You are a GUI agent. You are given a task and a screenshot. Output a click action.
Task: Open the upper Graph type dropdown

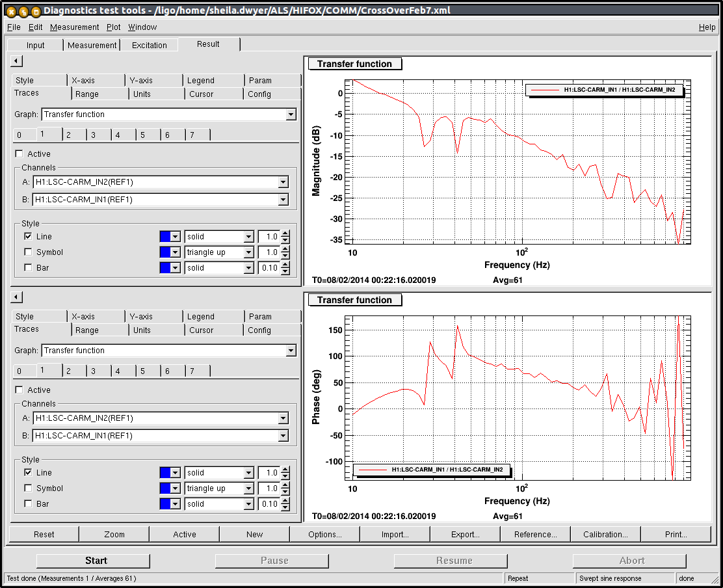click(x=291, y=114)
